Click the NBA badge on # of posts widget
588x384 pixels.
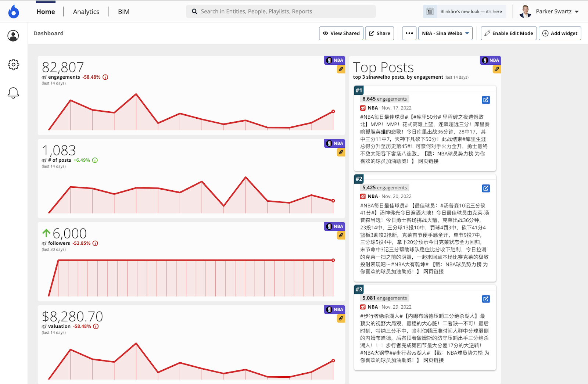(334, 143)
